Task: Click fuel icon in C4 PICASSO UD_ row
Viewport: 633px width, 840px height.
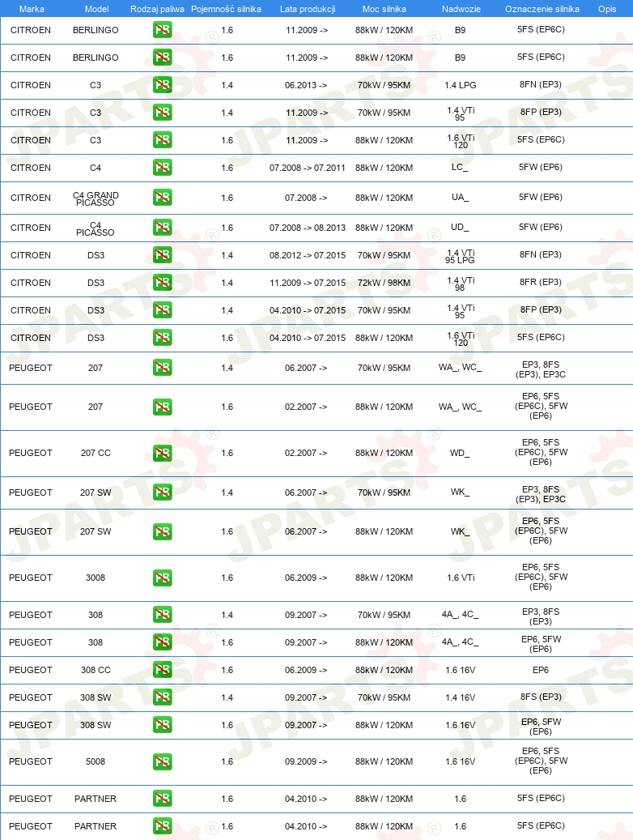Action: (162, 228)
